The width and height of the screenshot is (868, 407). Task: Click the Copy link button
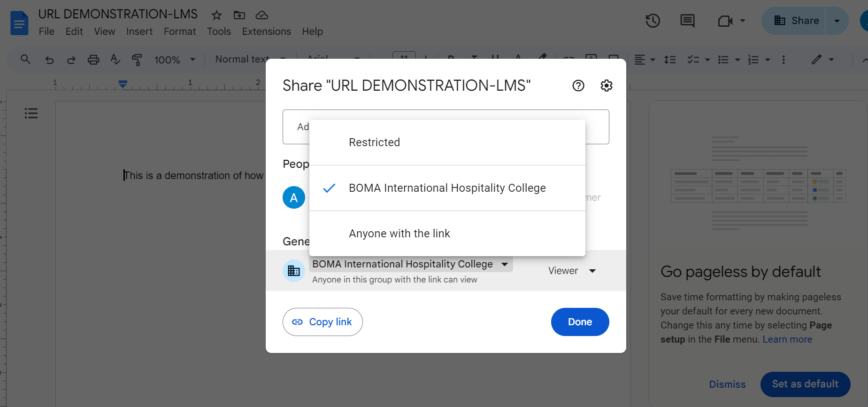click(x=323, y=322)
